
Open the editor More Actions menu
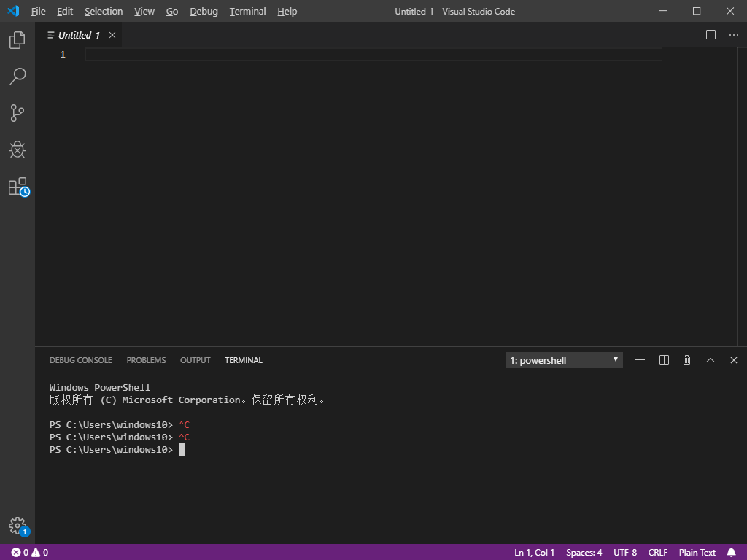coord(733,34)
